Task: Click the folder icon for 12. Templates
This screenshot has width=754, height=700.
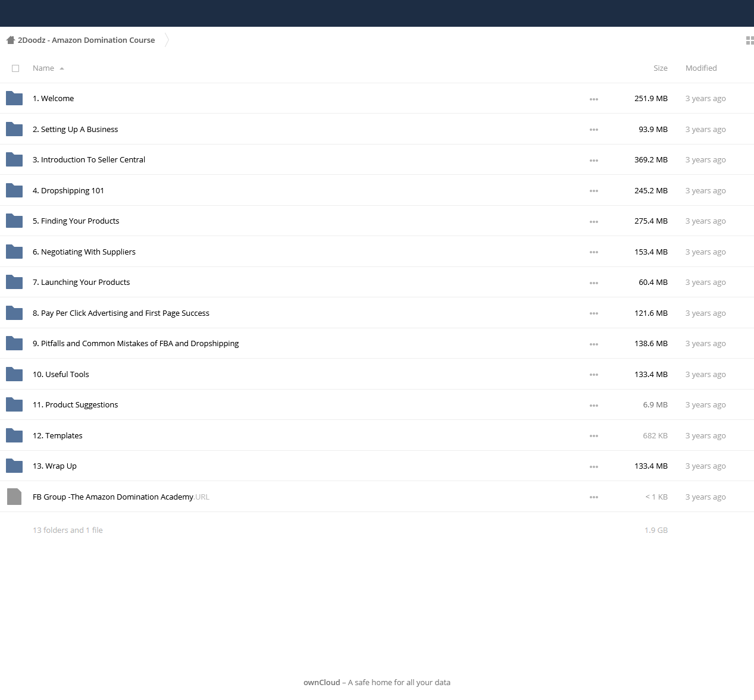Action: click(x=14, y=435)
